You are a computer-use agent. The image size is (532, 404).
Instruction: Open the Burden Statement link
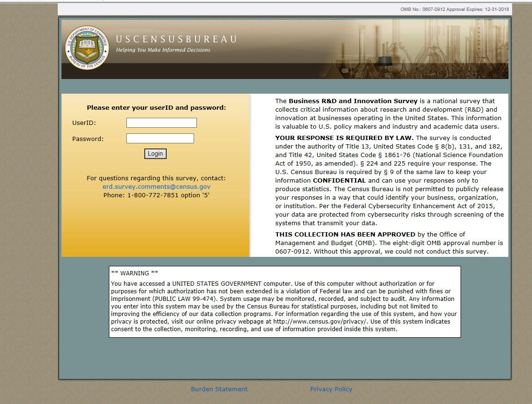219,389
